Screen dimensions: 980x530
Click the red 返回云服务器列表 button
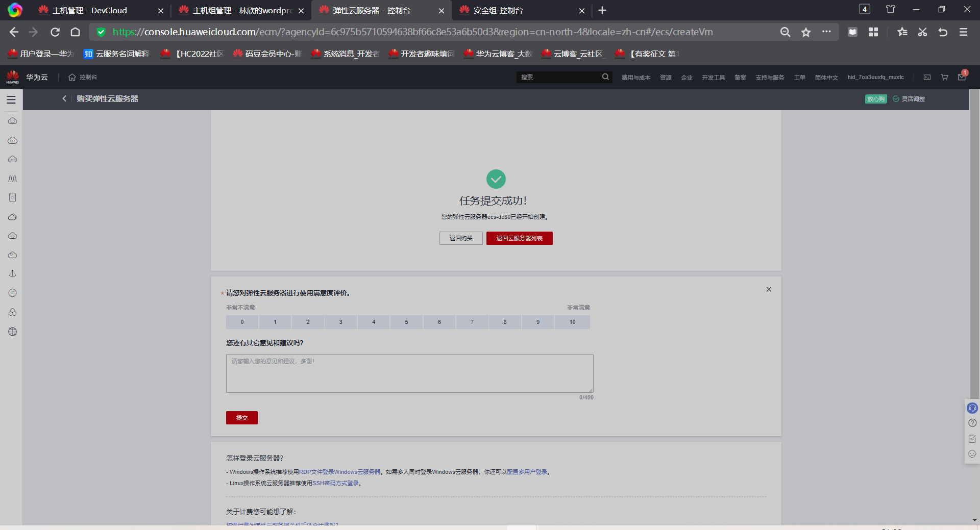[x=519, y=238]
